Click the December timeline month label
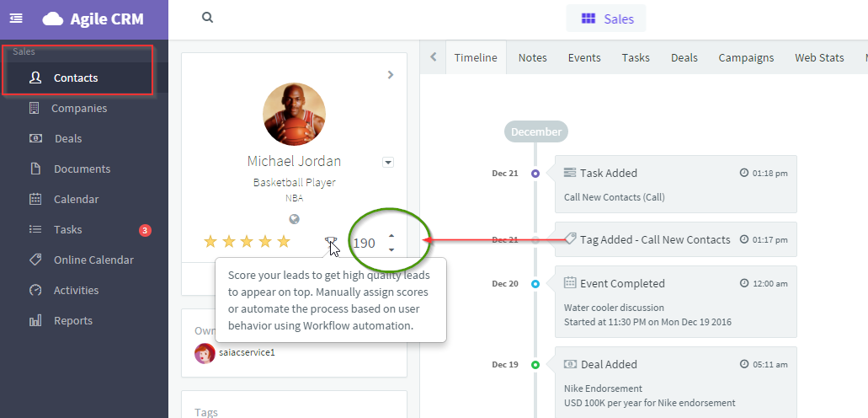868x418 pixels. coord(535,132)
